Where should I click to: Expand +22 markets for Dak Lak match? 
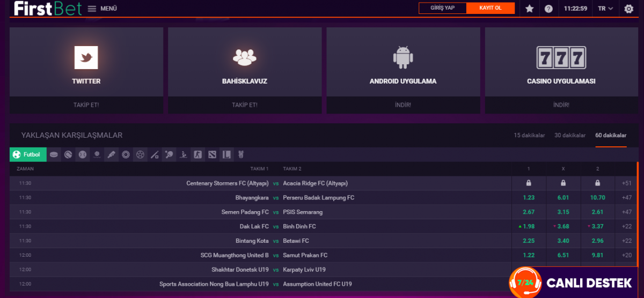tap(626, 227)
